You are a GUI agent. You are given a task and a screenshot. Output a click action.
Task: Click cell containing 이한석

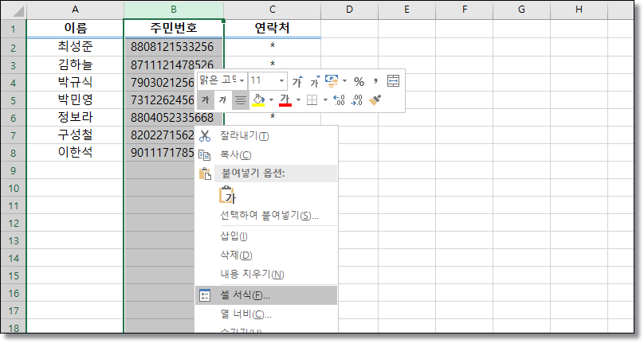click(75, 153)
